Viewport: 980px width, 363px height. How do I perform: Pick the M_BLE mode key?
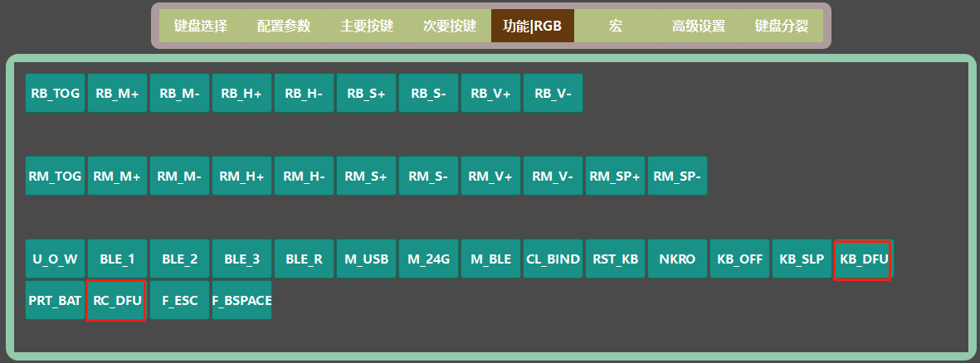click(x=490, y=259)
